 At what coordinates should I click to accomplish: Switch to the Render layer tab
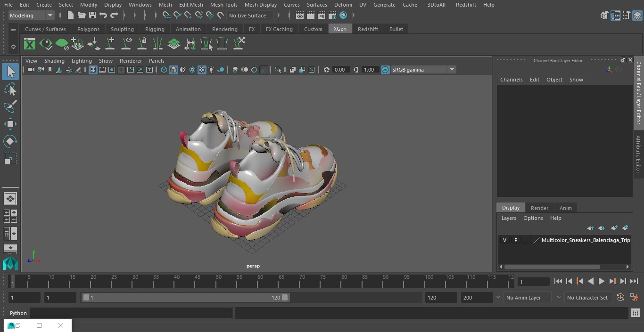539,208
